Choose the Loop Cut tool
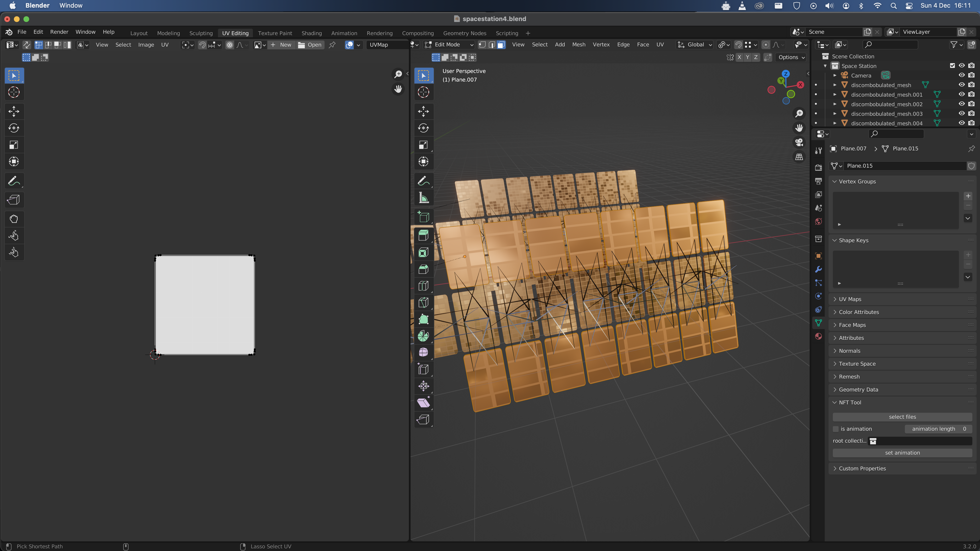This screenshot has height=551, width=980. 423,286
